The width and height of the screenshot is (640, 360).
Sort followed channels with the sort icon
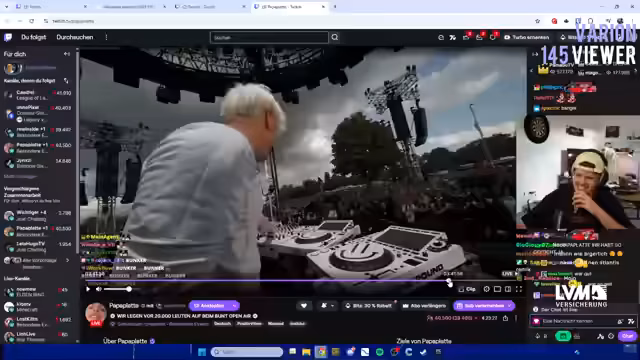pyautogui.click(x=66, y=81)
